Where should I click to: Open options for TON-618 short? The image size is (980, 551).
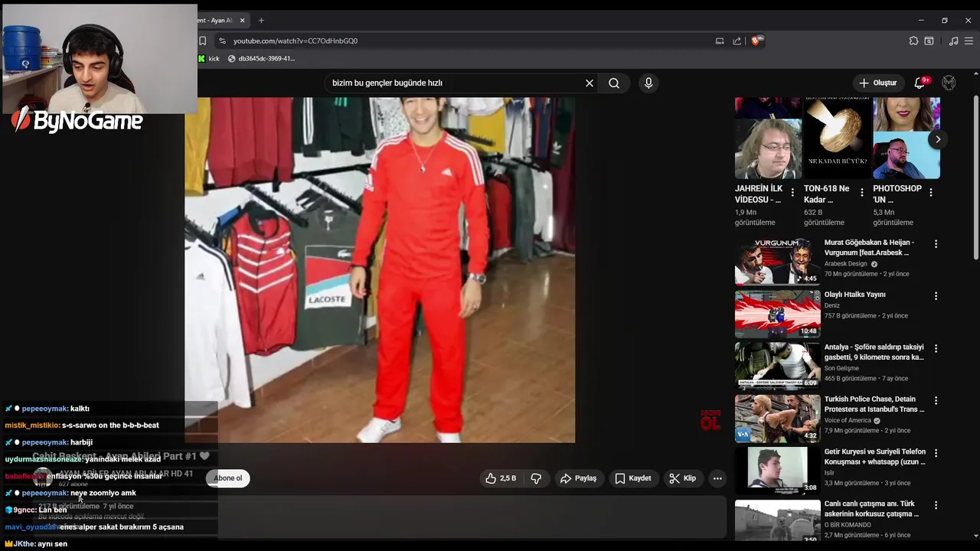click(861, 193)
